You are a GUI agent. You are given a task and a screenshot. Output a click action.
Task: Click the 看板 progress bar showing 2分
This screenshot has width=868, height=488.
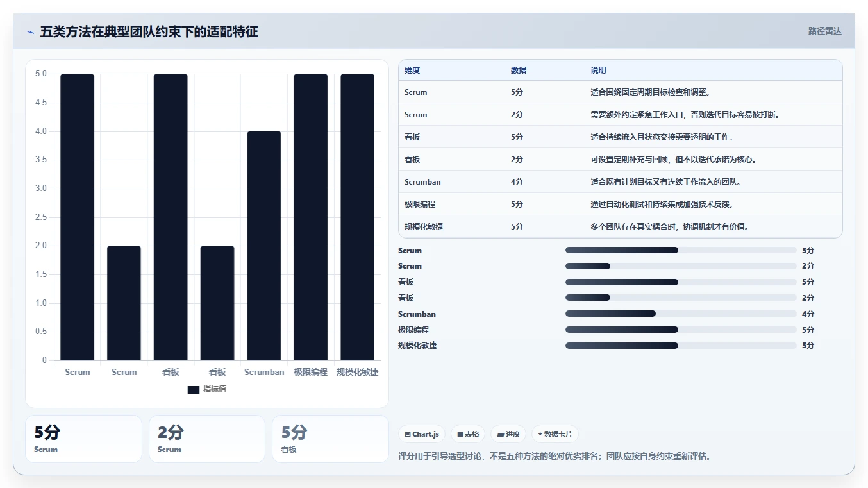[681, 298]
